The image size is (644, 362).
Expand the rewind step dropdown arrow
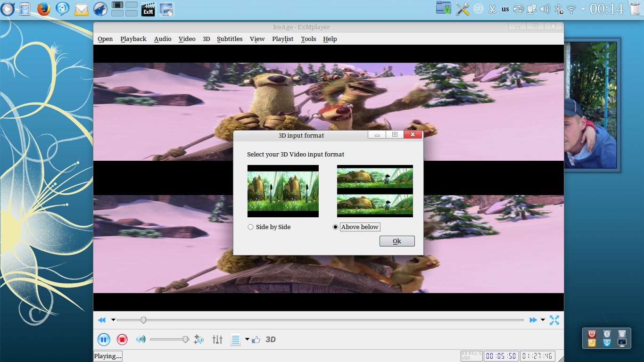pos(113,320)
